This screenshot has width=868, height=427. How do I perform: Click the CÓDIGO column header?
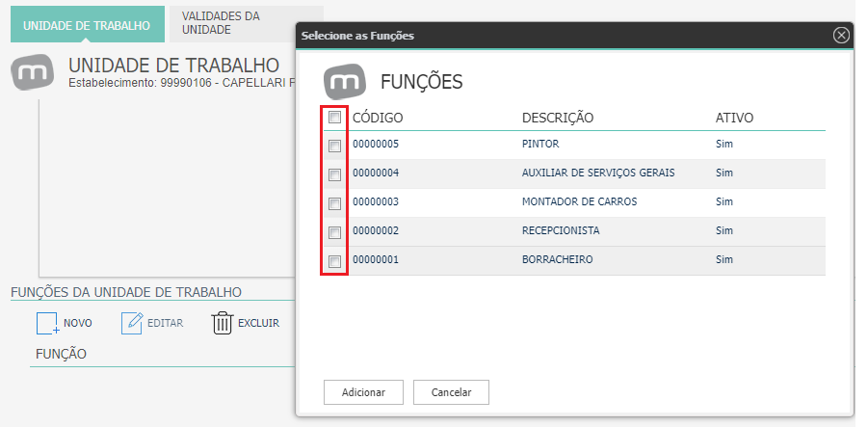[x=378, y=118]
